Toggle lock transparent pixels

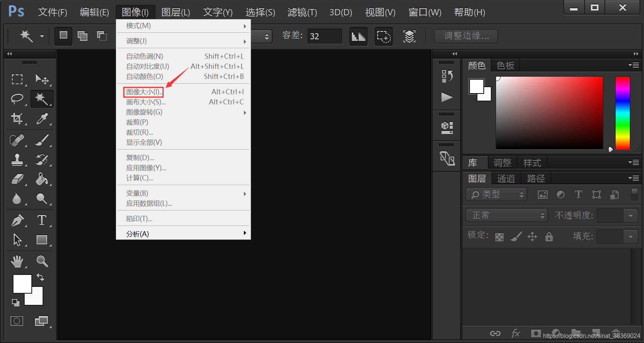point(499,237)
